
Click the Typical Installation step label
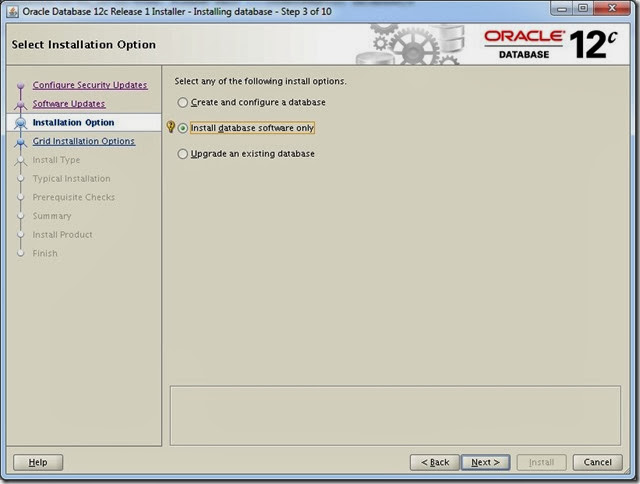point(71,179)
